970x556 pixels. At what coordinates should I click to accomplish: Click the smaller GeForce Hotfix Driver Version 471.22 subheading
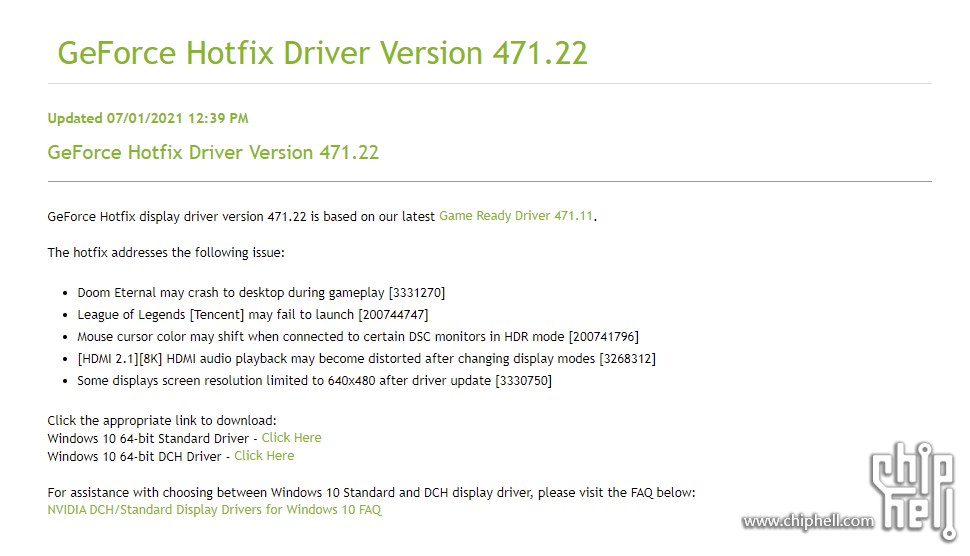pyautogui.click(x=213, y=153)
